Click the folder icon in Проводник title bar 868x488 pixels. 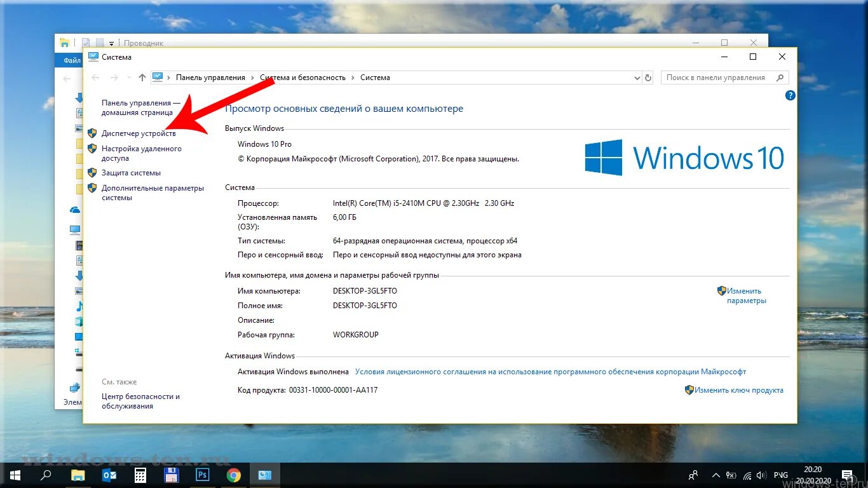[x=64, y=43]
